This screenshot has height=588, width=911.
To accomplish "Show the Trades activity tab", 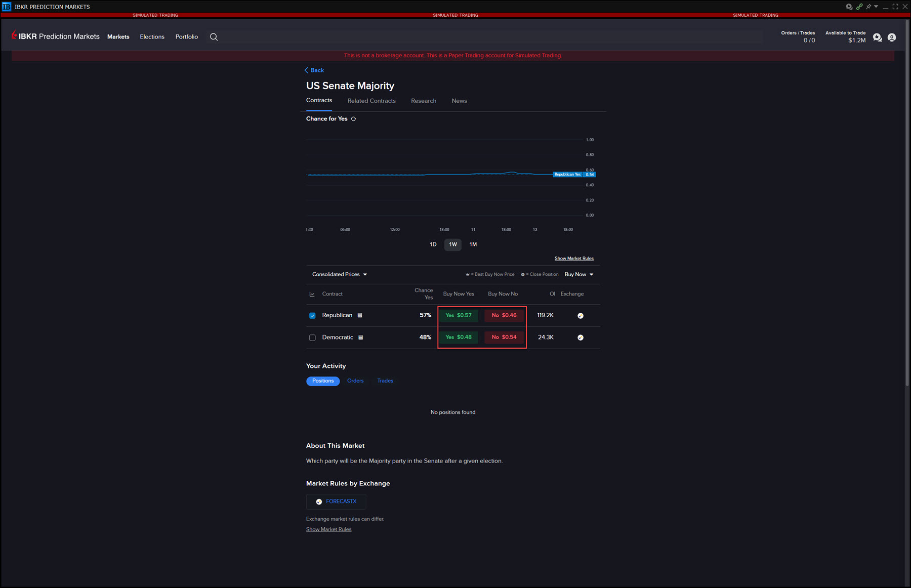I will point(385,381).
